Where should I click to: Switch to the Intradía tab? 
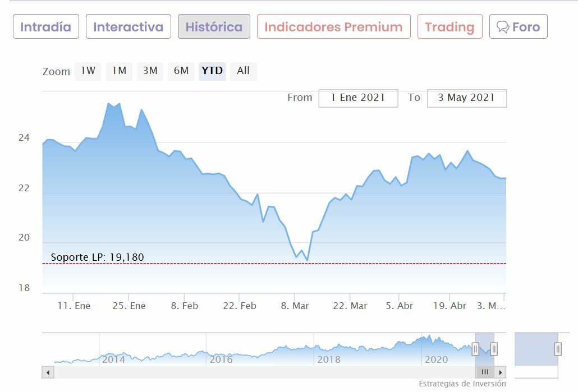pos(46,27)
